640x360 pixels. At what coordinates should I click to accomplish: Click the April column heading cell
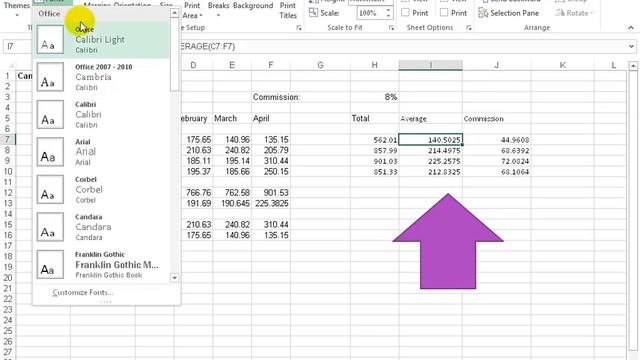click(271, 118)
